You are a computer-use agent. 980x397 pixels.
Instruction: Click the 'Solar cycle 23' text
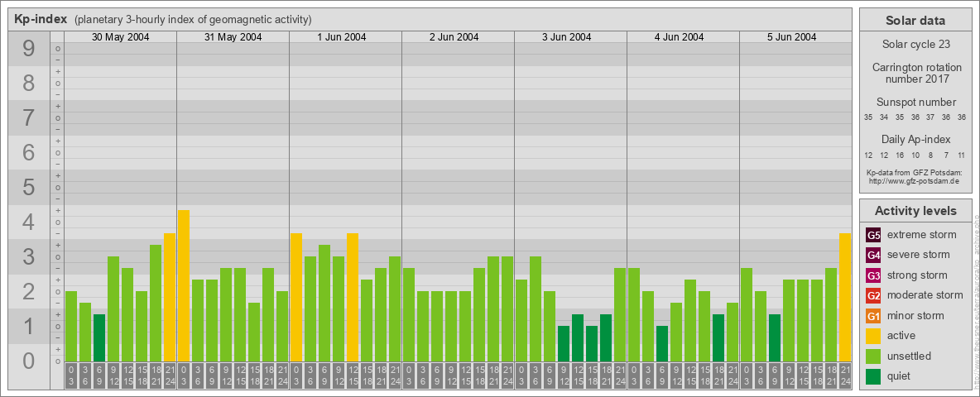(x=915, y=45)
